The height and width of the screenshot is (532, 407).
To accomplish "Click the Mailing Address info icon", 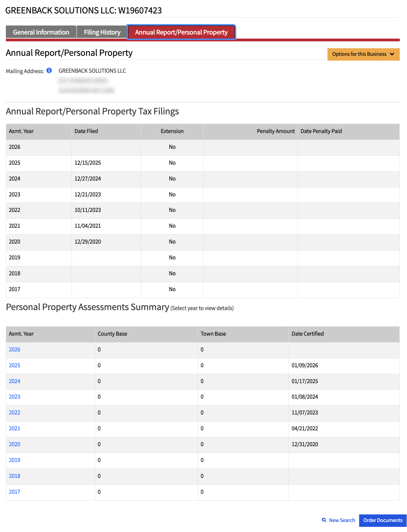I will 49,71.
